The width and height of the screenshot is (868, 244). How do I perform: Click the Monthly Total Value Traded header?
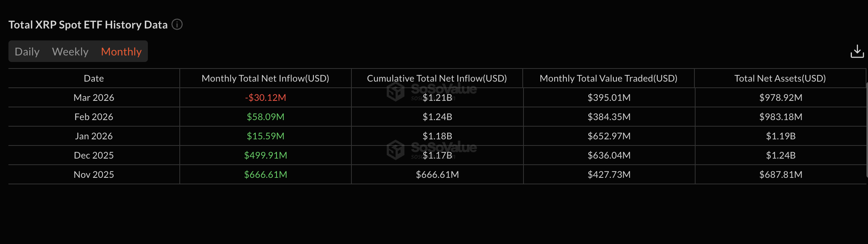coord(609,78)
